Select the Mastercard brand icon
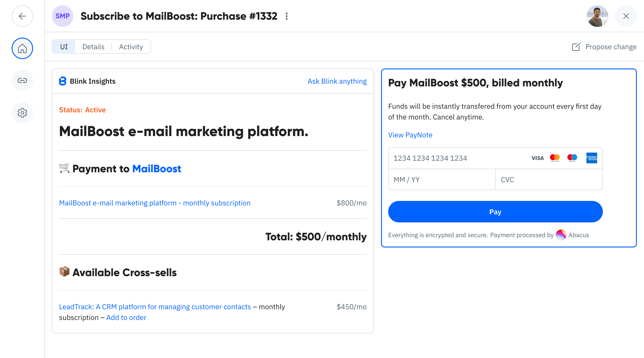Viewport: 644px width, 358px height. pos(555,158)
